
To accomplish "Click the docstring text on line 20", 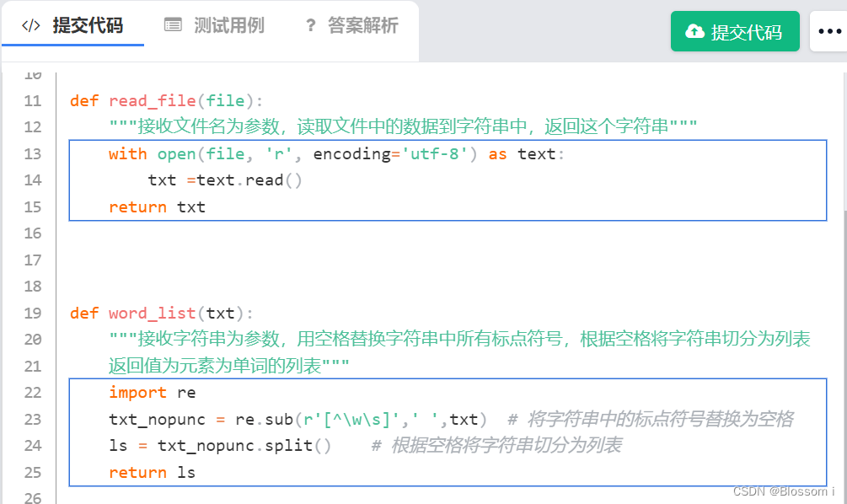I will pyautogui.click(x=459, y=340).
